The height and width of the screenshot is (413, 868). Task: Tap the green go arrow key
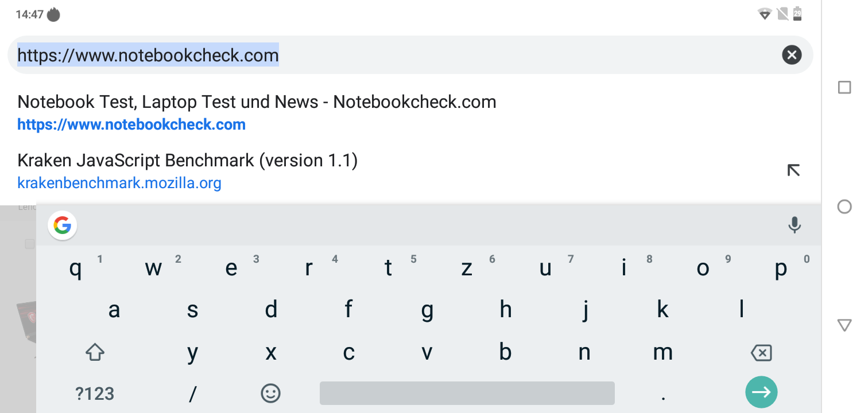coord(761,392)
